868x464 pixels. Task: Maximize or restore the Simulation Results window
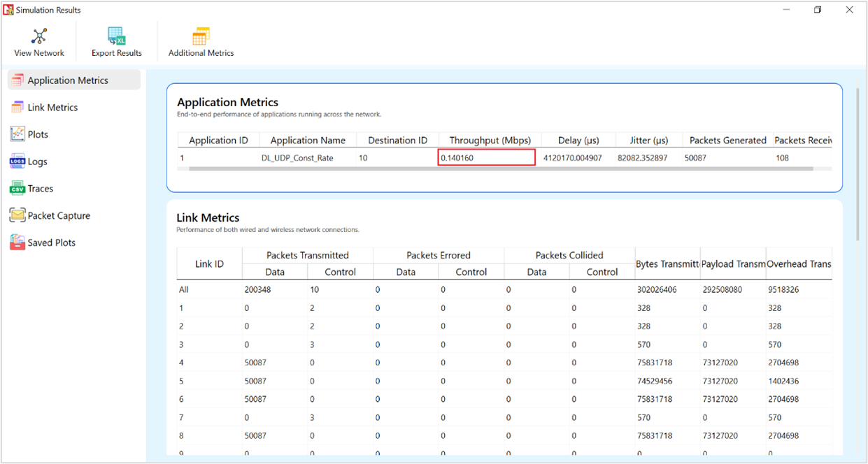click(x=818, y=10)
